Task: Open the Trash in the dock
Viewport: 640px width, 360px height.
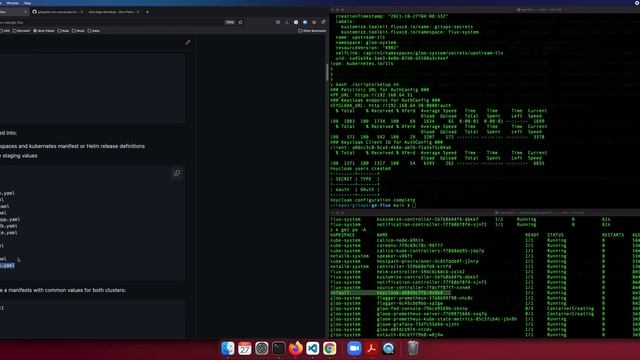Action: [413, 348]
